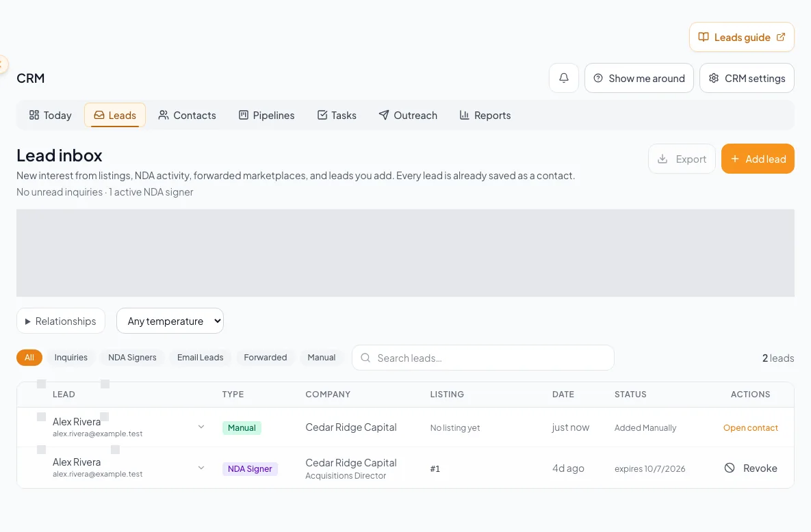The height and width of the screenshot is (532, 811).
Task: Open the Leads guide link
Action: pyautogui.click(x=741, y=37)
